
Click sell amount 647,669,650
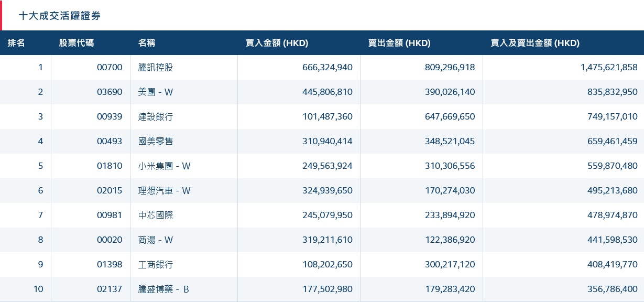pyautogui.click(x=450, y=116)
